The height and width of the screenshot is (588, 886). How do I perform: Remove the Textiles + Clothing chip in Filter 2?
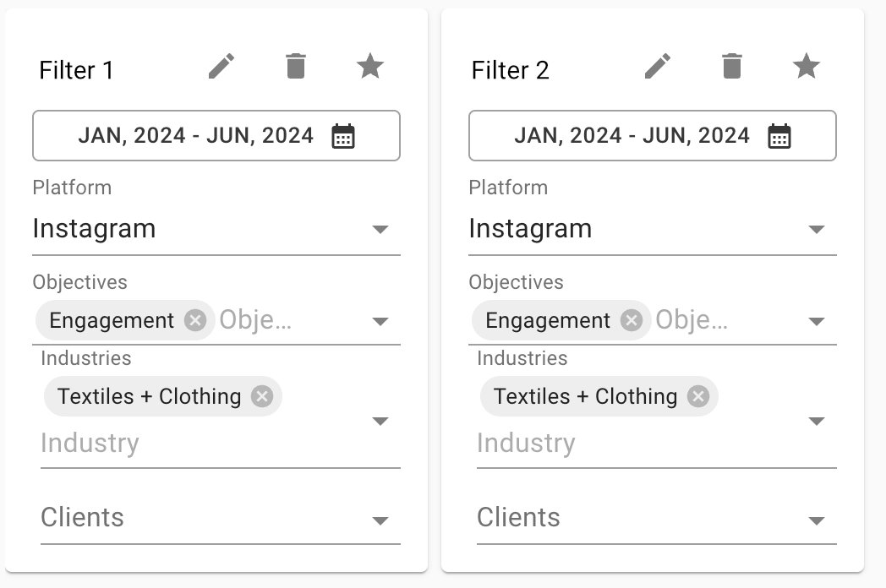tap(698, 396)
